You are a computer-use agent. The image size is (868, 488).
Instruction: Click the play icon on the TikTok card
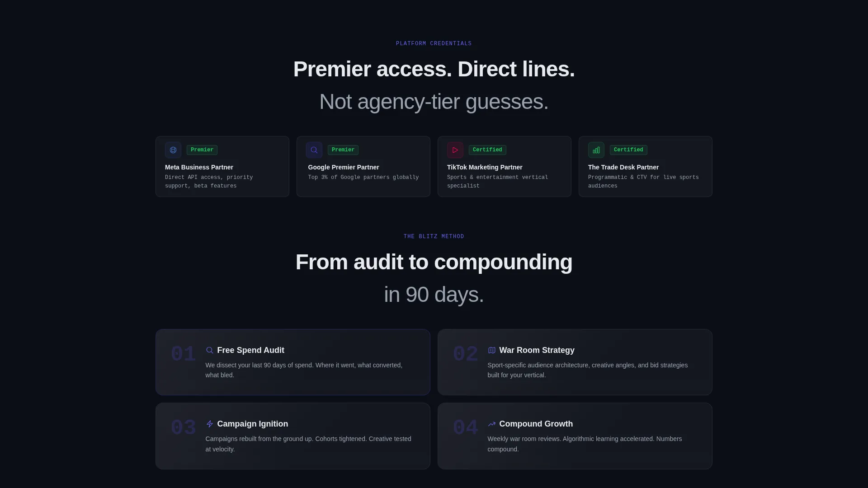tap(455, 150)
